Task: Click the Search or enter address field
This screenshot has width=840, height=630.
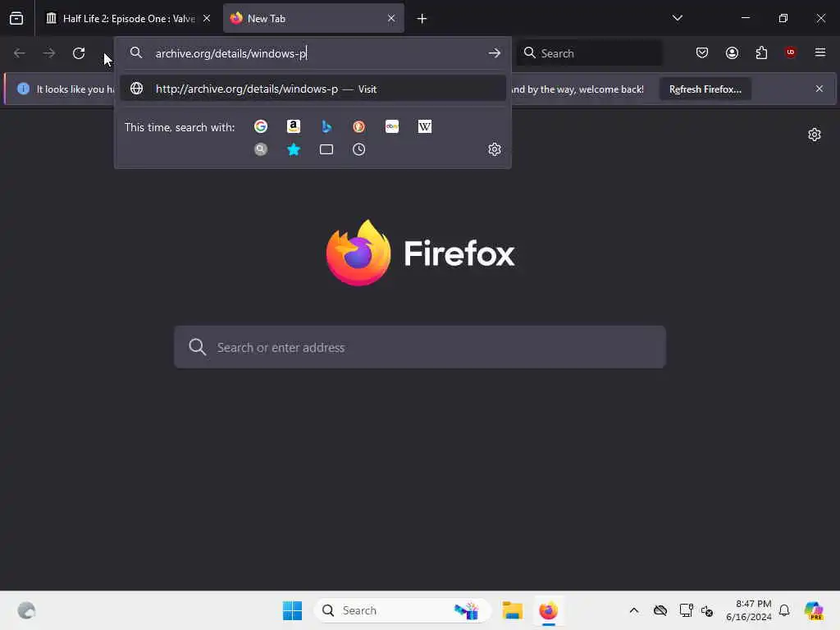Action: [x=420, y=347]
